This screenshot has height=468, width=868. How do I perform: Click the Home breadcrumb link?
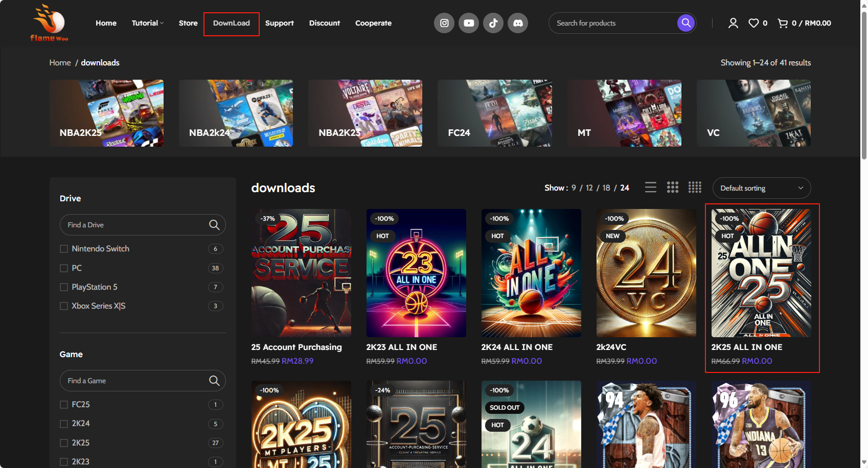click(x=60, y=63)
